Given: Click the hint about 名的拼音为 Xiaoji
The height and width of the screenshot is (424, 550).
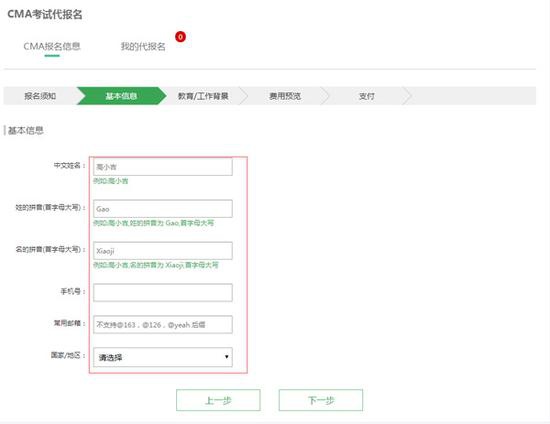Looking at the screenshot, I should [x=156, y=265].
